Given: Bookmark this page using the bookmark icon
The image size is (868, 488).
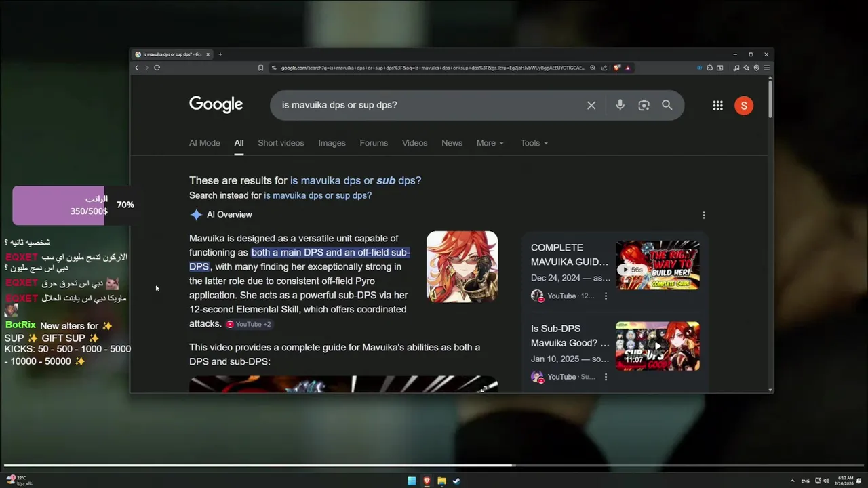Looking at the screenshot, I should point(260,68).
